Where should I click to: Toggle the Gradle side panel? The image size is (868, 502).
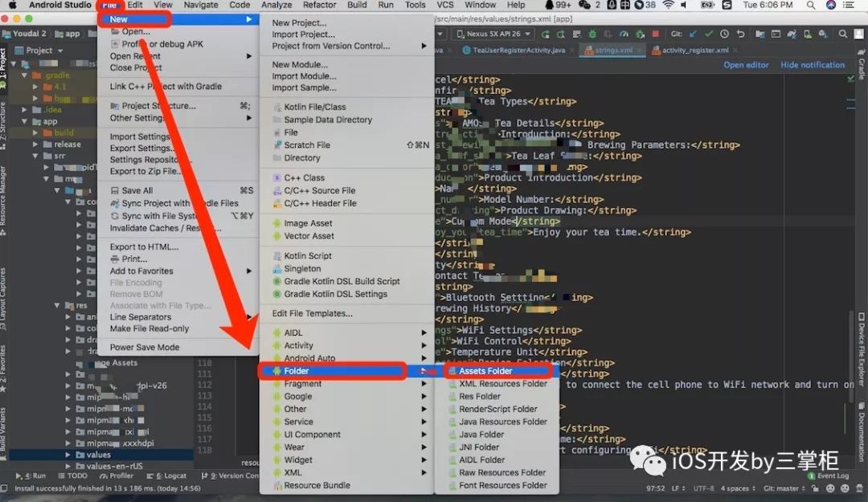point(862,65)
